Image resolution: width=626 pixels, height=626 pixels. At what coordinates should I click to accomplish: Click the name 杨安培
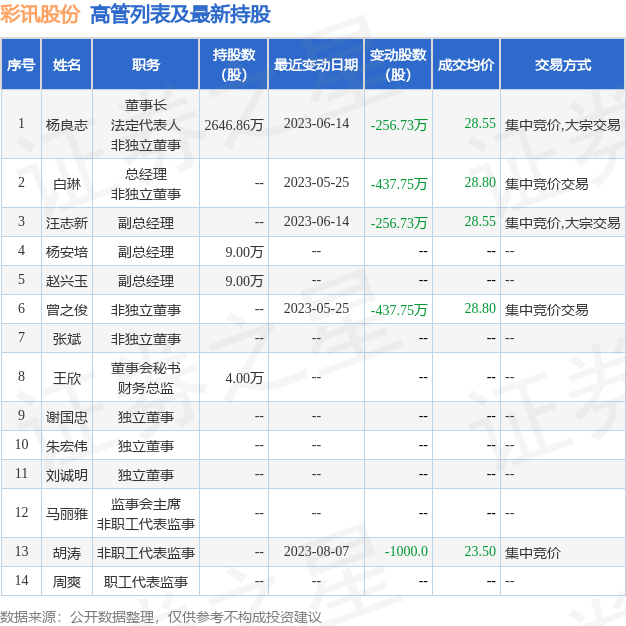[x=67, y=252]
